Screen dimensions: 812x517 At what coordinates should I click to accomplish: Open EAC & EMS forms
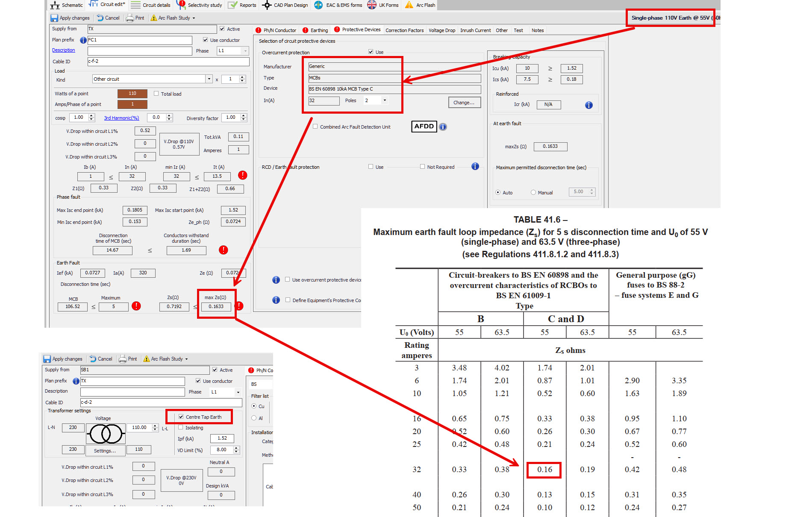(319, 5)
